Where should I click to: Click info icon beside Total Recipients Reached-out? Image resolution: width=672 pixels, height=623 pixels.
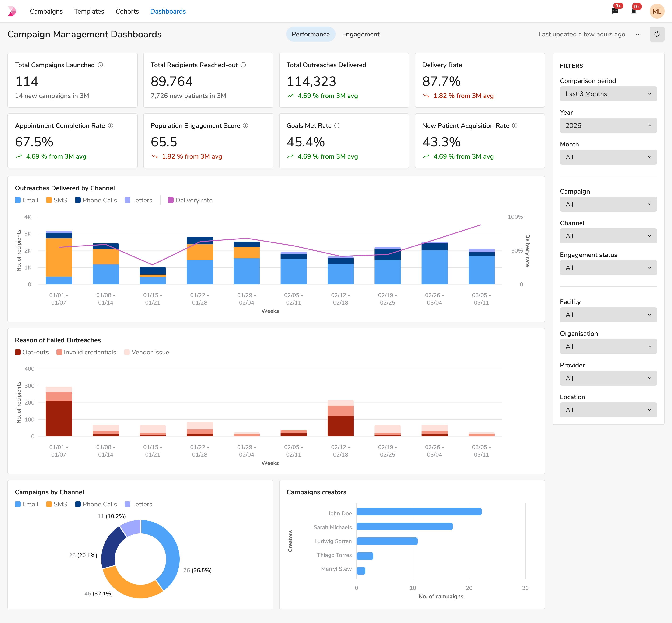[x=243, y=65]
